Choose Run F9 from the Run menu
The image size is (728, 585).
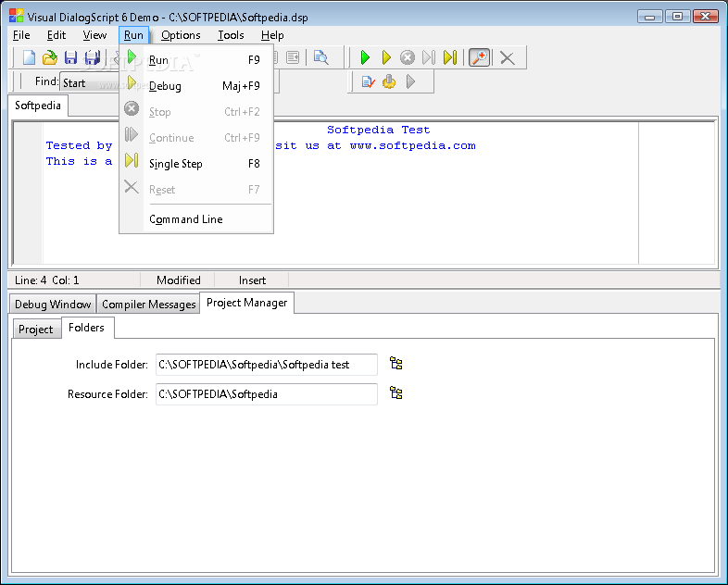click(196, 60)
